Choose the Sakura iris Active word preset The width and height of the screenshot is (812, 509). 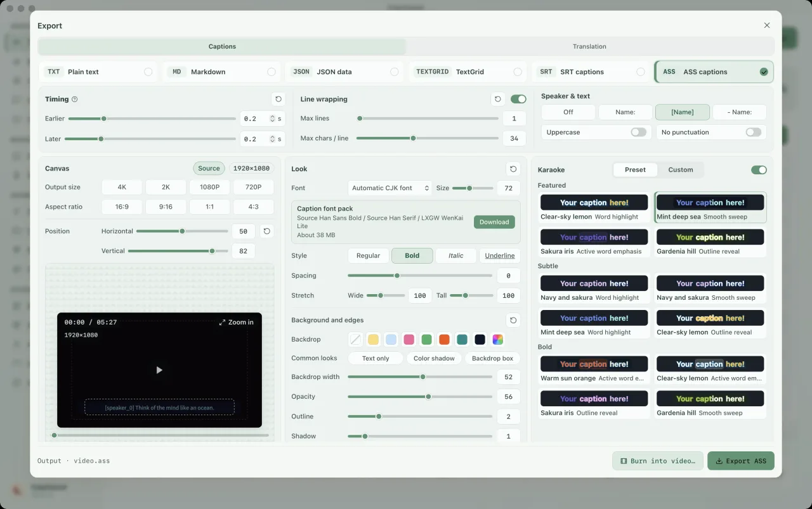pyautogui.click(x=594, y=242)
